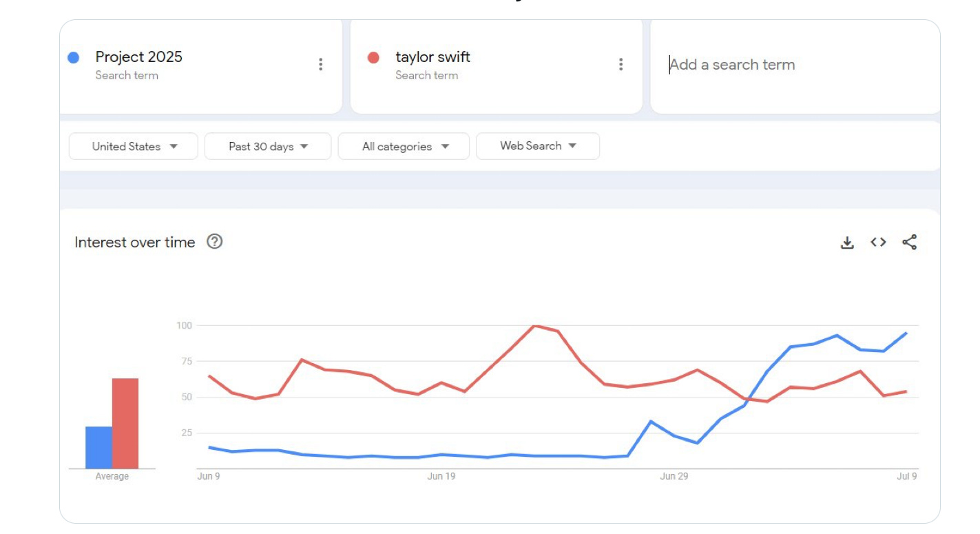Open the embed code icon
The width and height of the screenshot is (980, 534).
tap(878, 243)
